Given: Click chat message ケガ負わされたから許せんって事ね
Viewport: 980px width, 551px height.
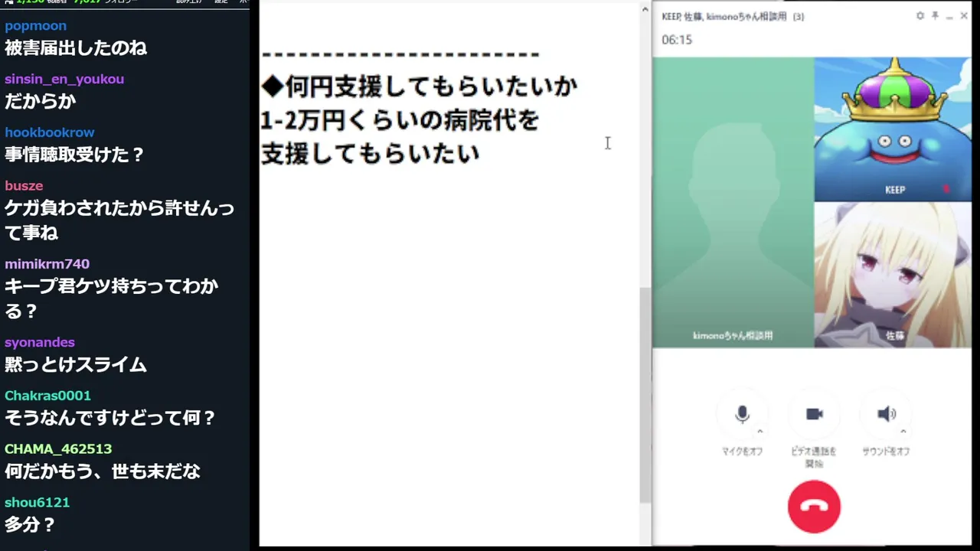Looking at the screenshot, I should 119,220.
